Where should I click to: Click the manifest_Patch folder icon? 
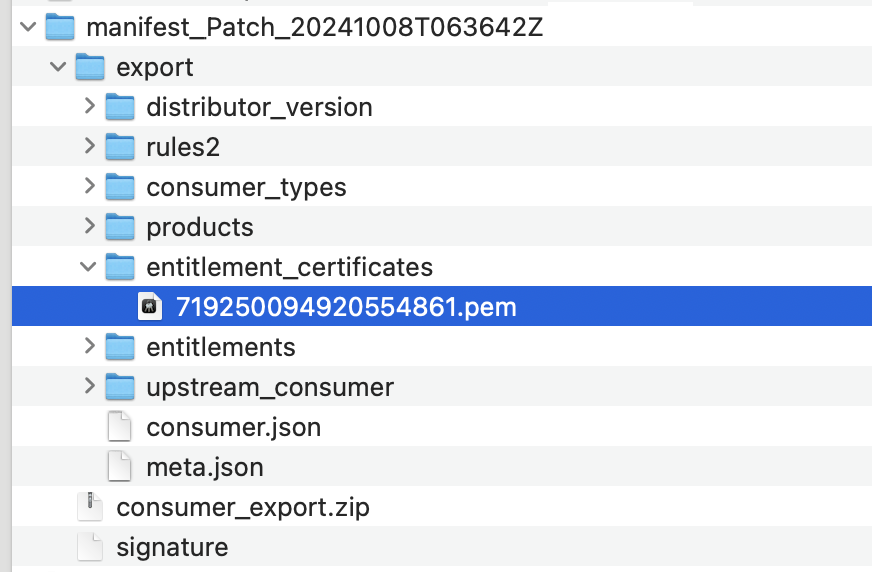(x=60, y=27)
